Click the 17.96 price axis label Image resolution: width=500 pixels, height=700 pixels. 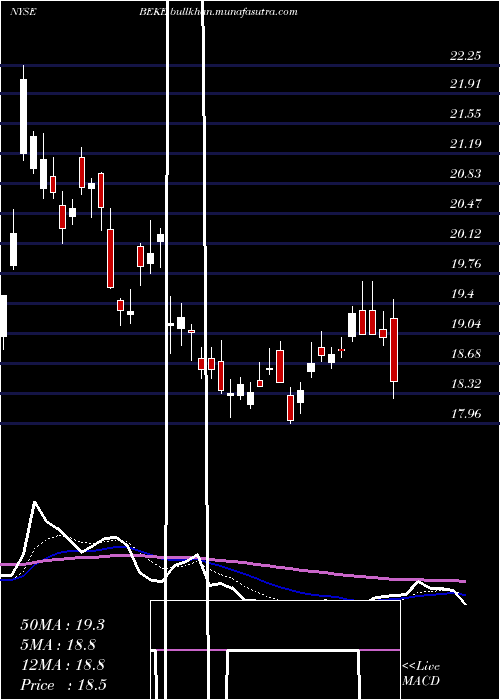(x=465, y=414)
